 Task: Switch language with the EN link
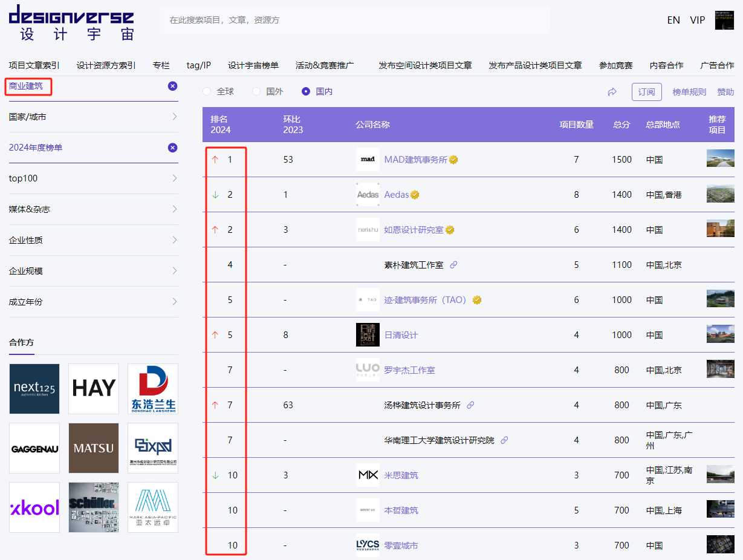click(x=673, y=20)
